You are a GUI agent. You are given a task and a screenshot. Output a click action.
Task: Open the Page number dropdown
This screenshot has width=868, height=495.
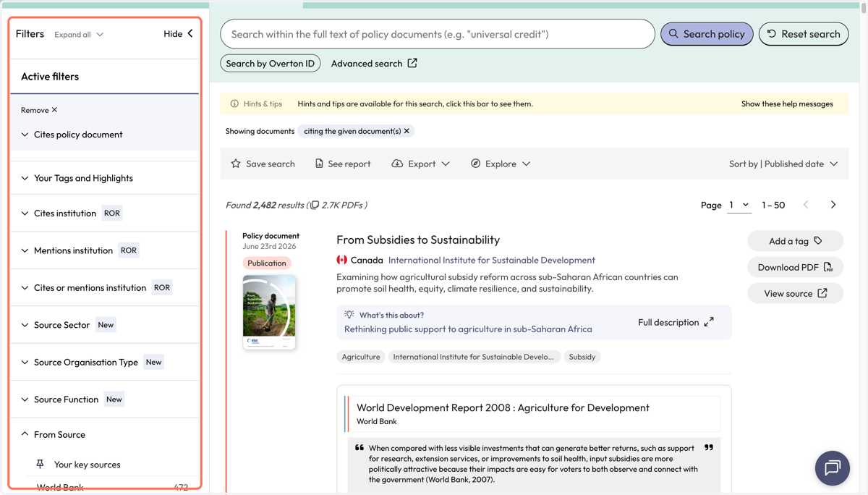(739, 205)
